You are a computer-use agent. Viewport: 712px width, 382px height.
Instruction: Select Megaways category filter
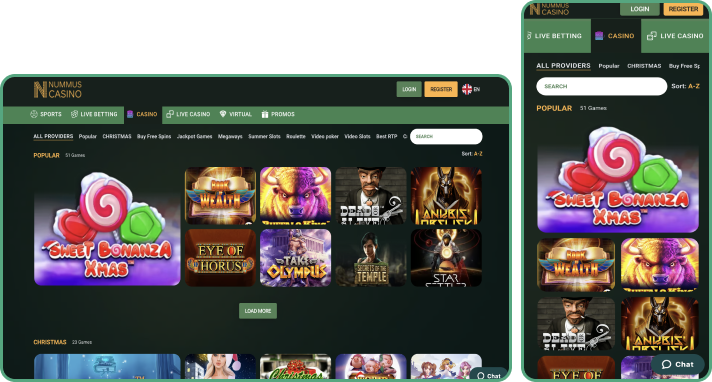[x=230, y=136]
